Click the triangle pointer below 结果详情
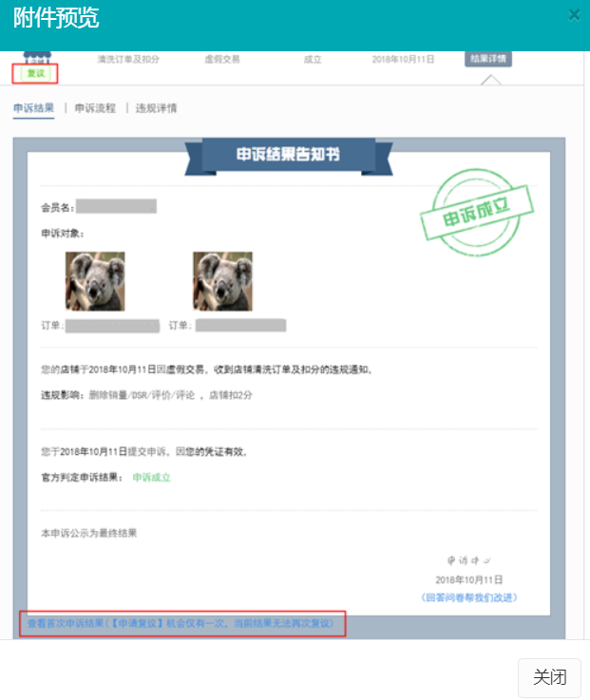The image size is (590, 700). click(x=491, y=80)
